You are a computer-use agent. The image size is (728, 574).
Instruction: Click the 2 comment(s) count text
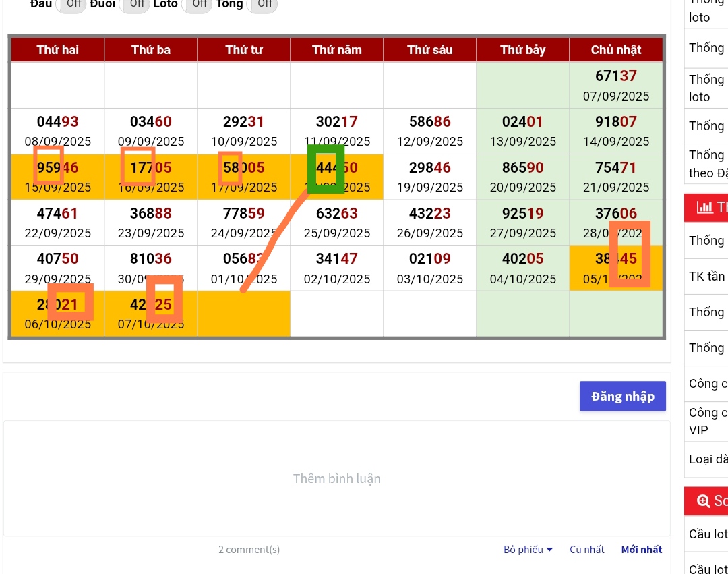249,550
